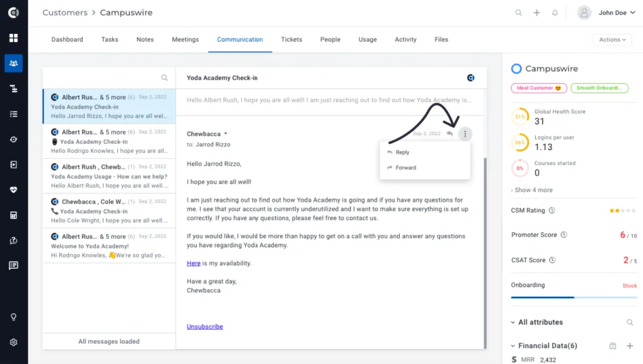View Promoter Score history clock icon
The width and height of the screenshot is (643, 364).
(x=565, y=235)
